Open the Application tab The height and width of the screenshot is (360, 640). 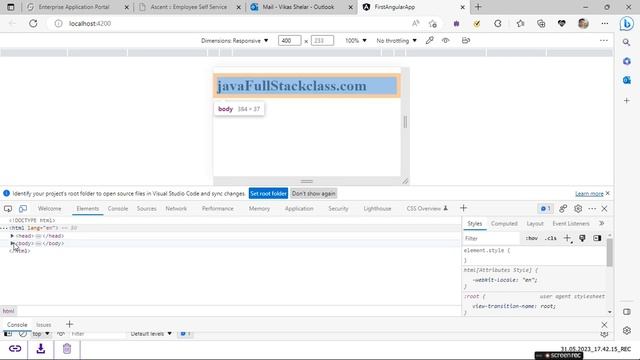click(x=299, y=209)
